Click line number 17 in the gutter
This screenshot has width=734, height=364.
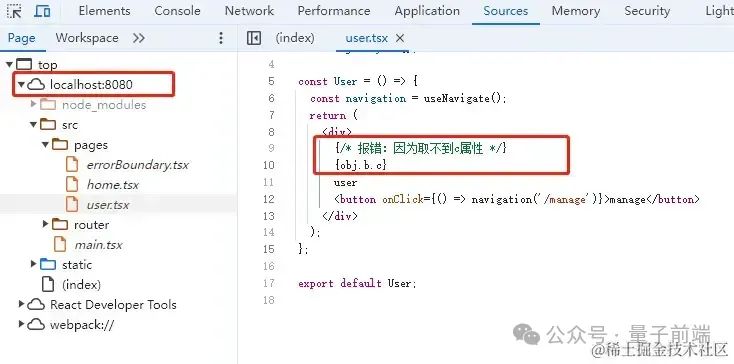click(x=269, y=283)
